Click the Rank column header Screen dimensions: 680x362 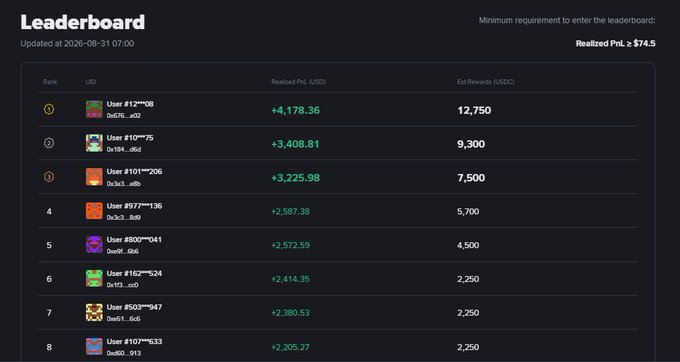pos(50,82)
